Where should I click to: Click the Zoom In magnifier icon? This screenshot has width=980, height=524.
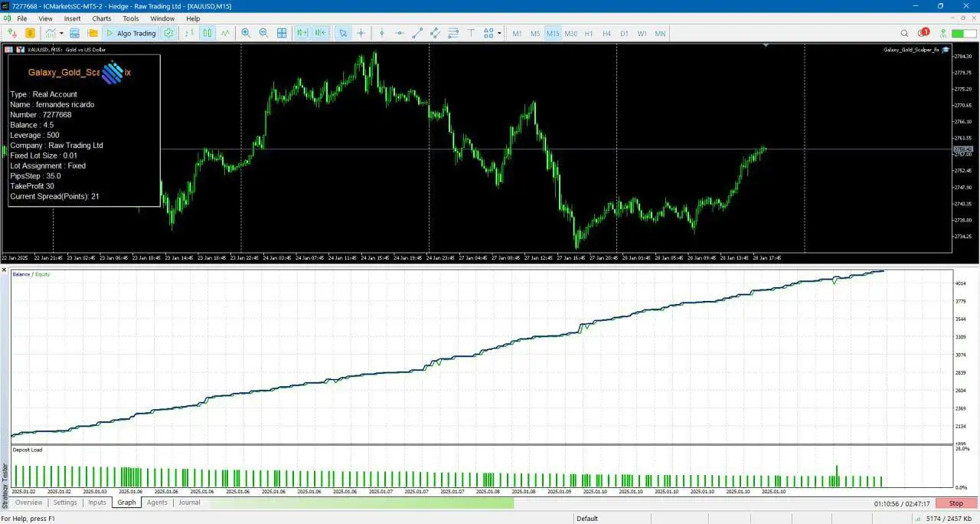tap(246, 33)
